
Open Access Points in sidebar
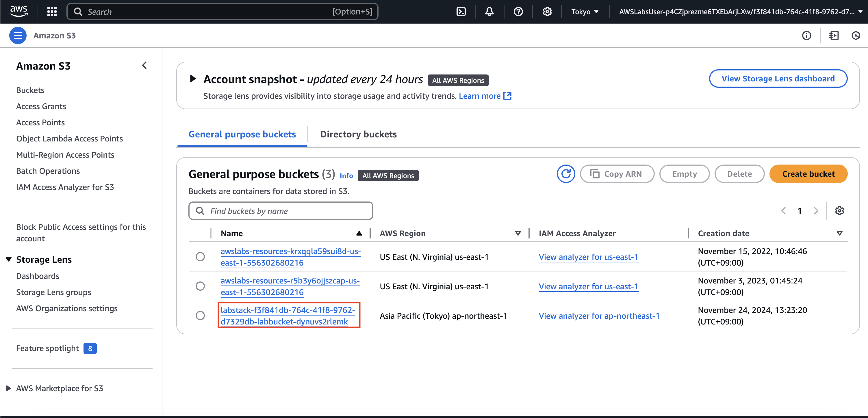(x=40, y=122)
